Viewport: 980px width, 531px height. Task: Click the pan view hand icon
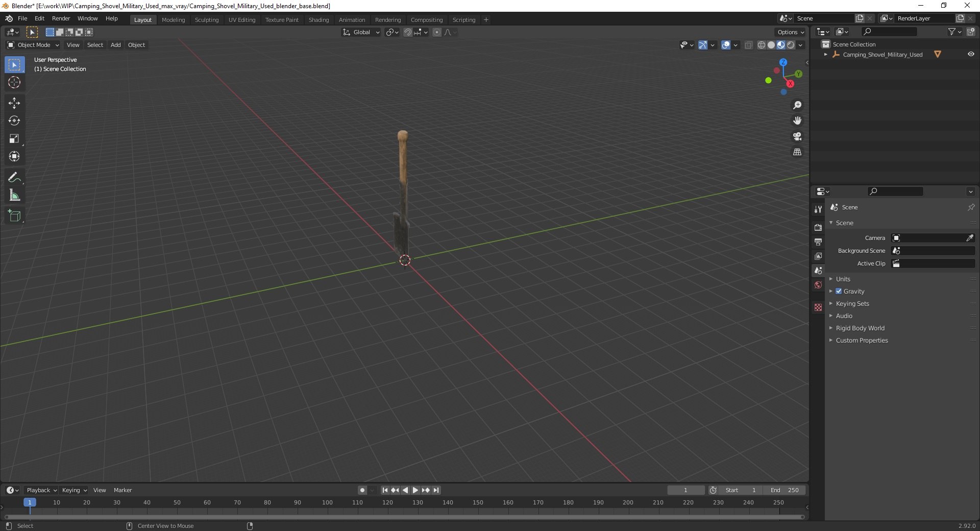[x=797, y=121]
